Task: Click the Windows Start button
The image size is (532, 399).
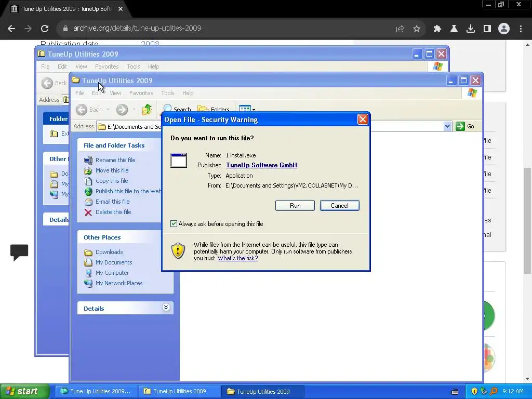Action: pyautogui.click(x=25, y=391)
